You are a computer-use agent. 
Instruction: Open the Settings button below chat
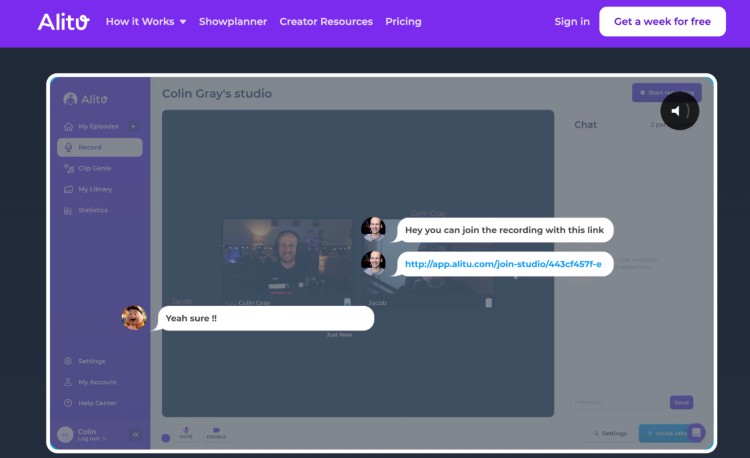(x=609, y=433)
